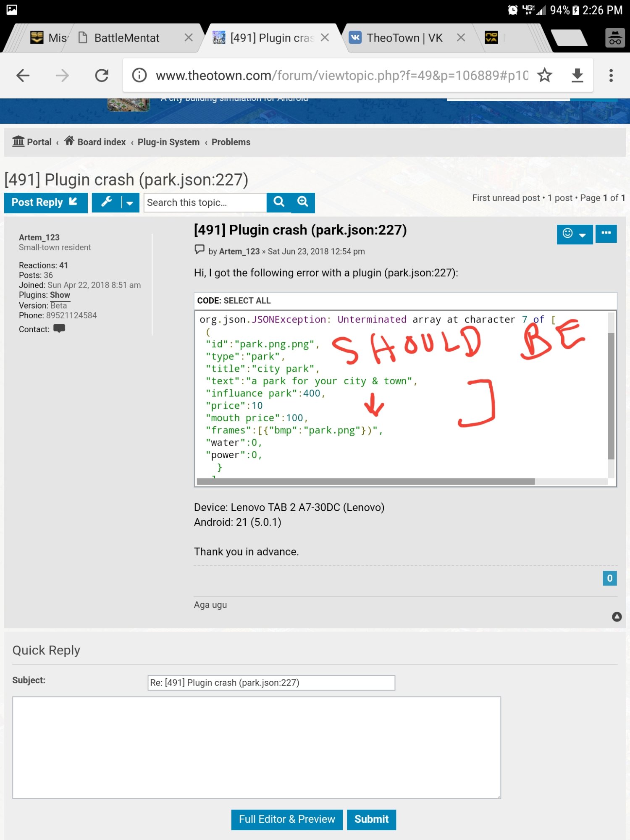The width and height of the screenshot is (630, 840).
Task: Open the post title link
Action: (300, 230)
